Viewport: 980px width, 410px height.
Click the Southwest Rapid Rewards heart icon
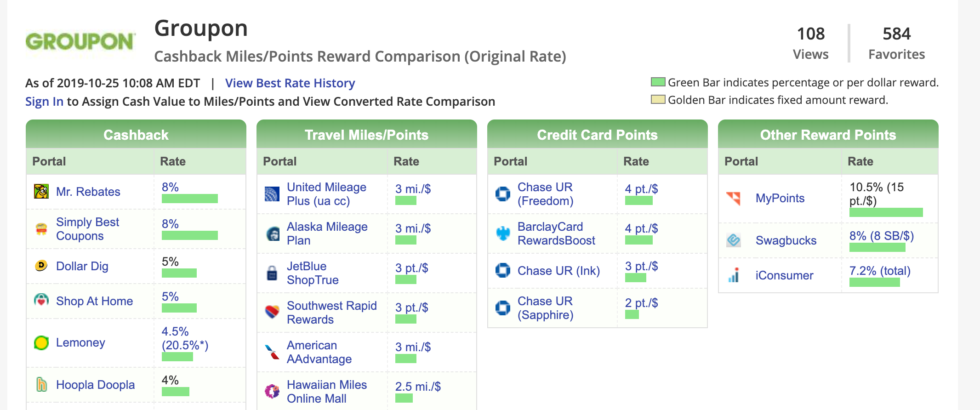[272, 312]
